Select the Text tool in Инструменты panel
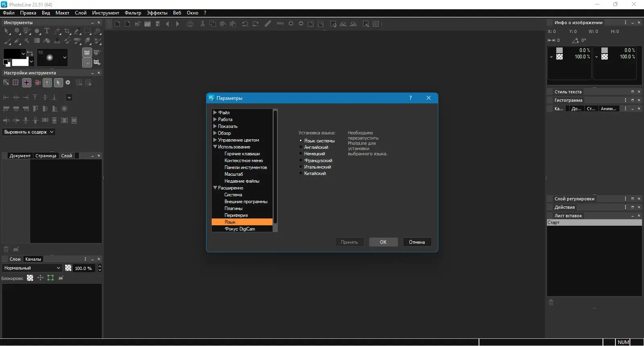 pyautogui.click(x=47, y=31)
